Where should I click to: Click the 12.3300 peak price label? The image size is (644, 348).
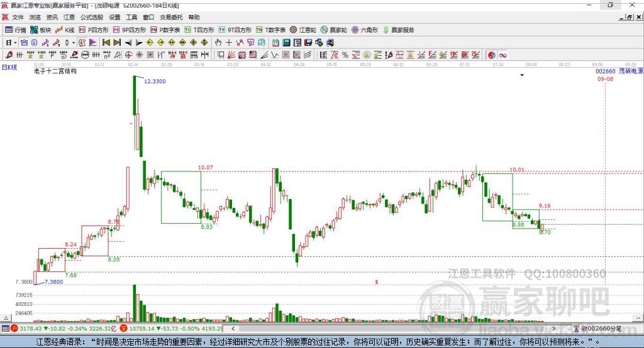coord(155,81)
